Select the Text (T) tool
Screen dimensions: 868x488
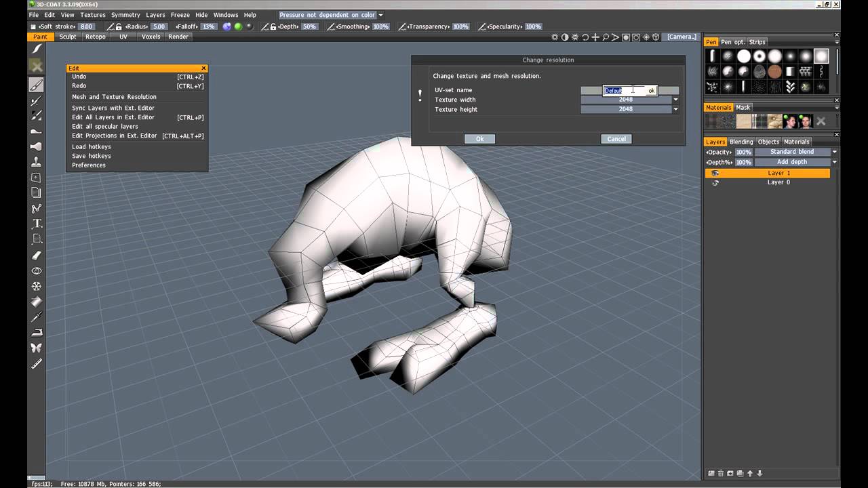coord(37,224)
